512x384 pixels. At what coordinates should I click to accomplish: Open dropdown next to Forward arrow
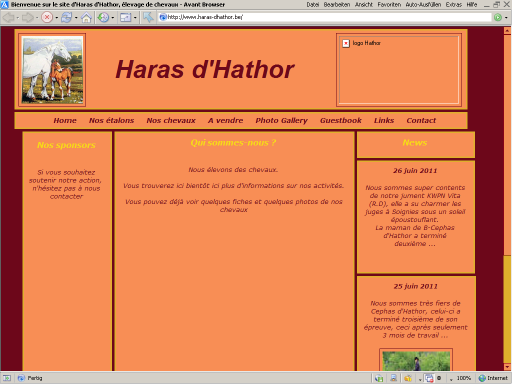click(x=37, y=18)
